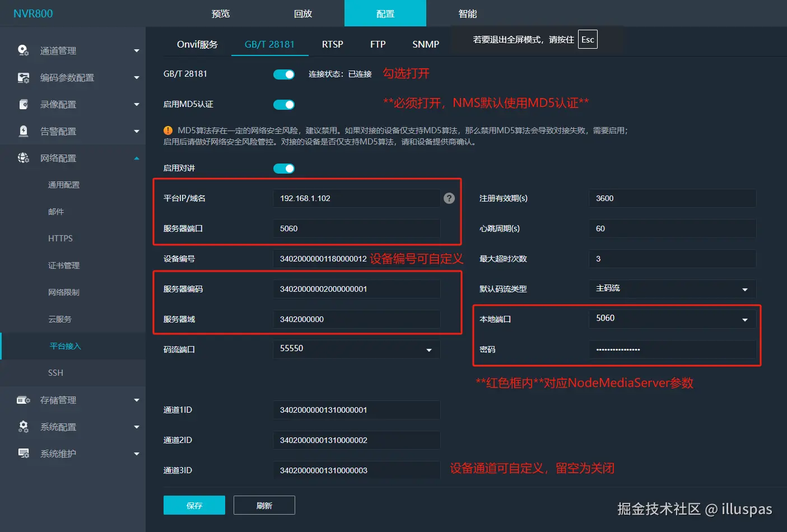This screenshot has height=532, width=787.
Task: Click the 告警配置 alarm bell icon
Action: [22, 130]
